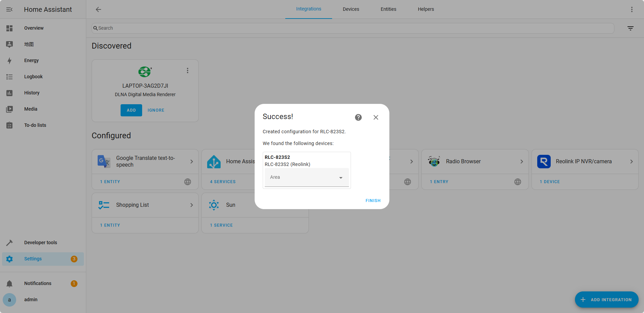Screen dimensions: 644x313
Task: Click the Add Integration button
Action: click(x=607, y=300)
